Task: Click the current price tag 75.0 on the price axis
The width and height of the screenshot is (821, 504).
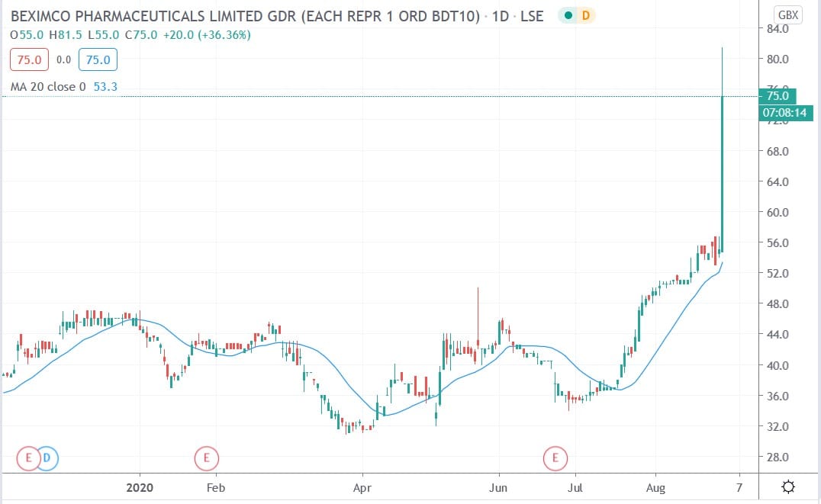Action: (778, 96)
